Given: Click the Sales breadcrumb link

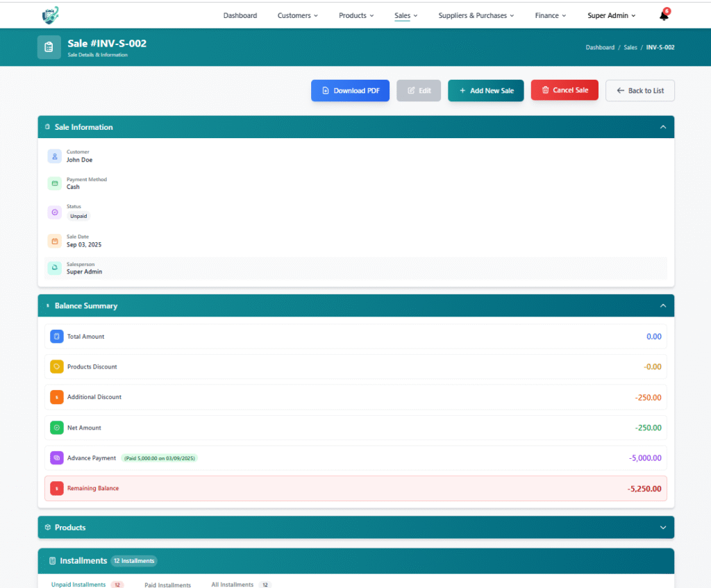Looking at the screenshot, I should 630,47.
